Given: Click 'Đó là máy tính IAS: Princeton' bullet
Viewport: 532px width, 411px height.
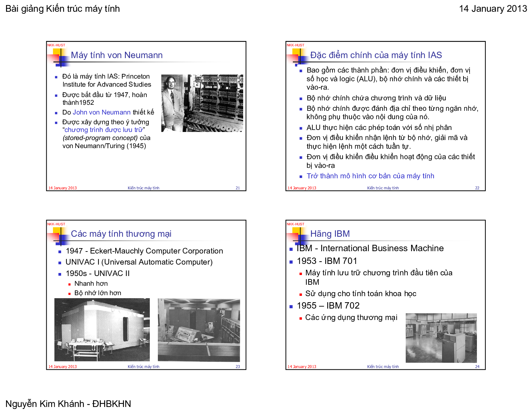Looking at the screenshot, I should pos(106,81).
